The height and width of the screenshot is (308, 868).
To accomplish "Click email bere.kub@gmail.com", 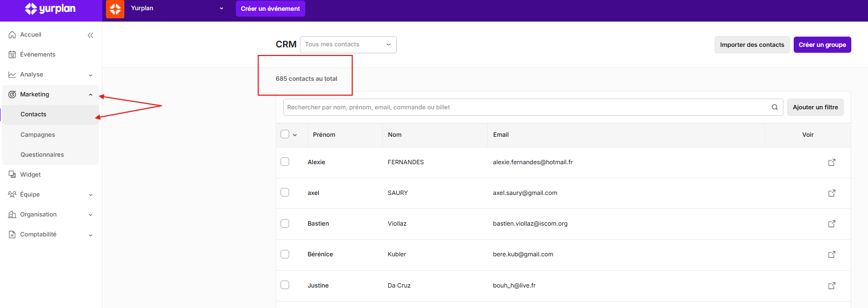I will point(523,254).
